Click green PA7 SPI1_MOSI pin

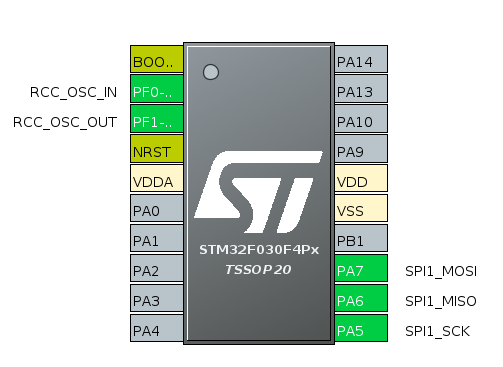point(361,268)
